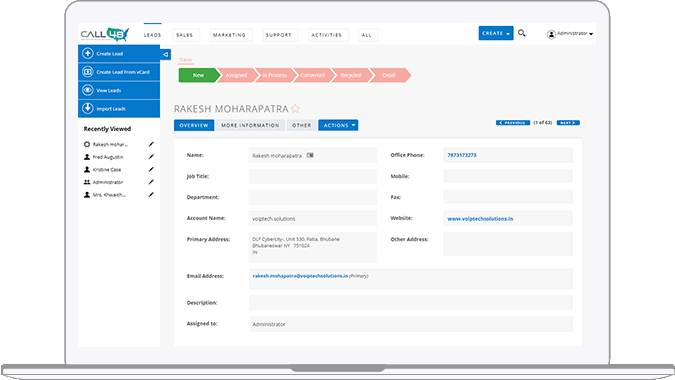Open the www.voiptechsolutions.in website link

[480, 219]
